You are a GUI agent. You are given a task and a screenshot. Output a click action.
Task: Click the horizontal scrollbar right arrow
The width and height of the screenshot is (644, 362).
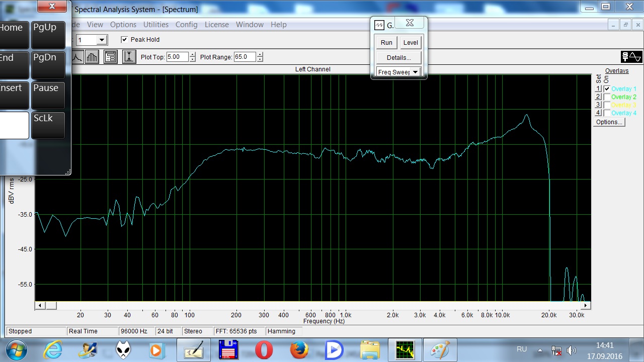586,305
